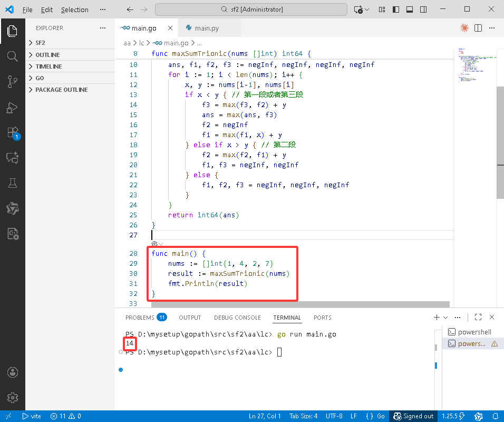The height and width of the screenshot is (422, 504).
Task: Select Go language mode in status bar
Action: point(381,416)
